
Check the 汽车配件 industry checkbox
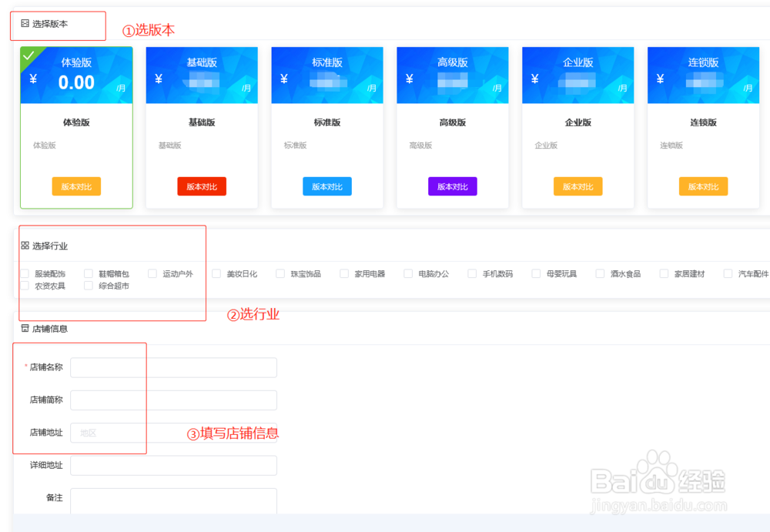tap(728, 273)
